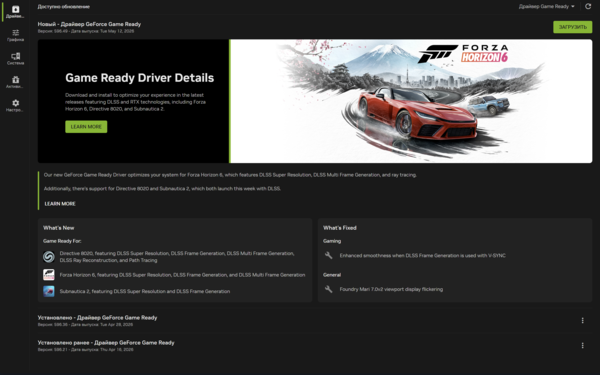Click the wrench icon beside Enhanced smoothness fix
This screenshot has width=600, height=375.
coord(328,255)
